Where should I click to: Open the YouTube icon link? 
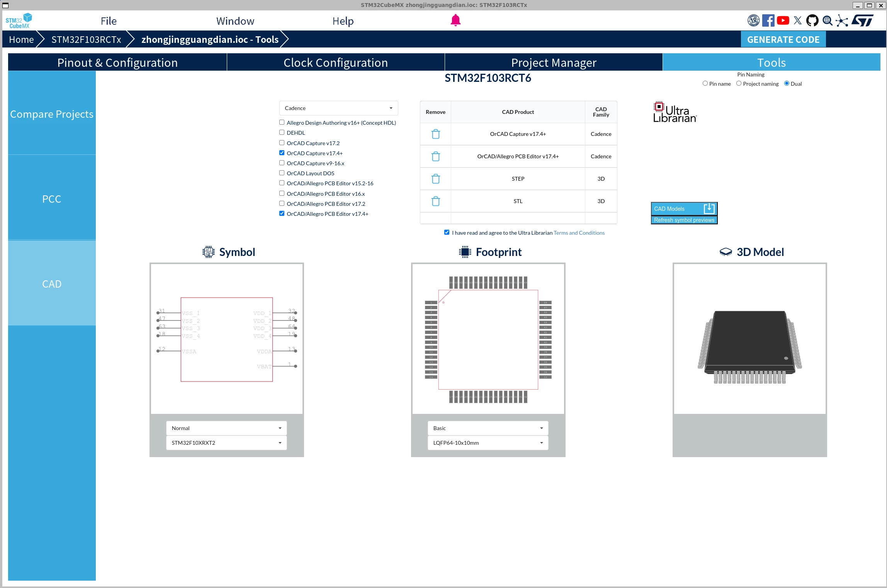[x=783, y=20]
